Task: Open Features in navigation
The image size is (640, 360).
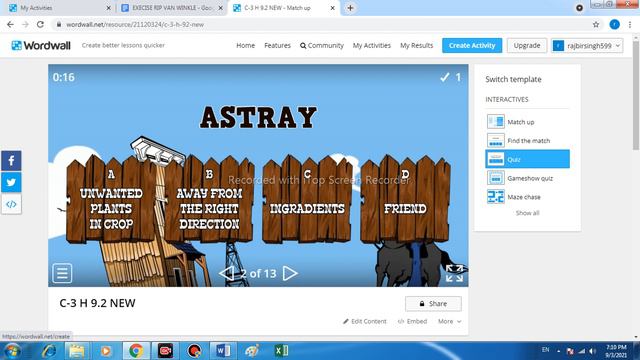Action: click(x=277, y=45)
